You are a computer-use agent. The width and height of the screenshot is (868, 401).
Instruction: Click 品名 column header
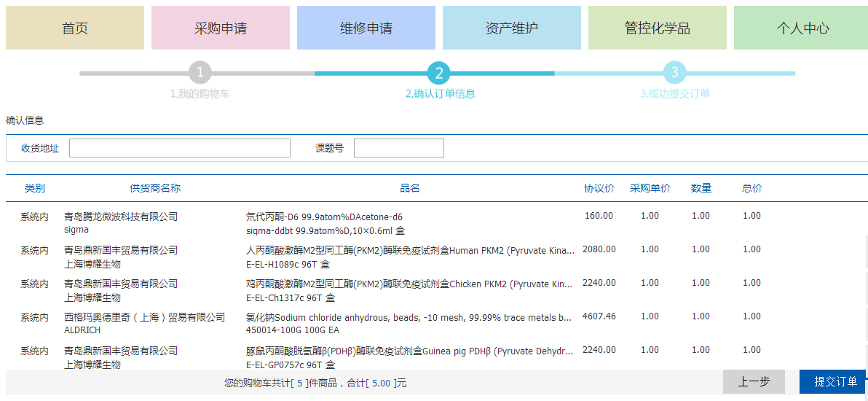coord(410,189)
